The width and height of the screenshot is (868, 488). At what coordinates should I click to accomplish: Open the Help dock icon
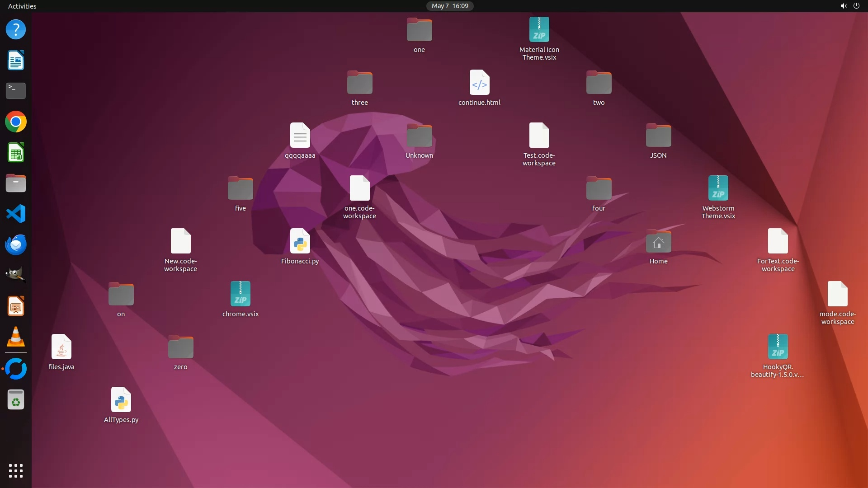16,30
